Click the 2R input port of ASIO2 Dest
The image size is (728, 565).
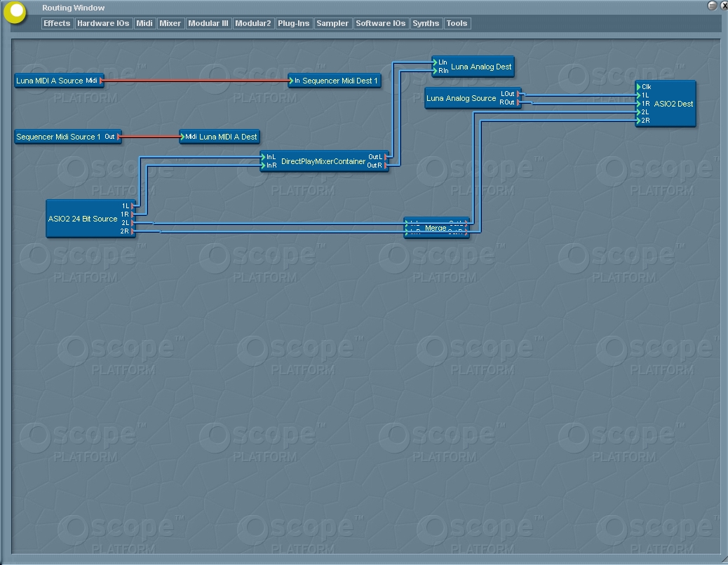point(639,120)
